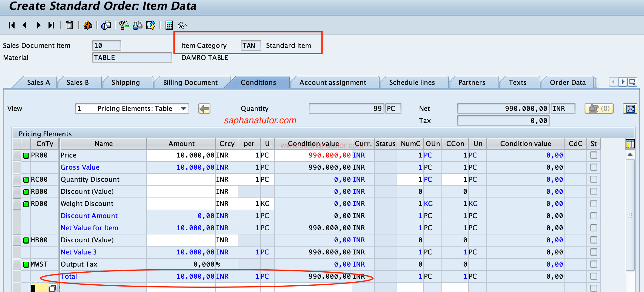Image resolution: width=644 pixels, height=292 pixels.
Task: Click the two flasks icon in toolbar
Action: point(137,25)
